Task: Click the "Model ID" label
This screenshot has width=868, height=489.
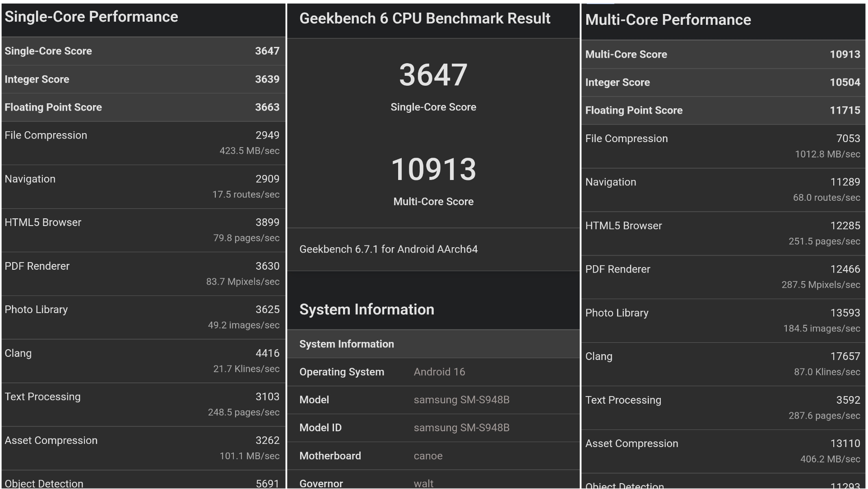Action: click(x=320, y=428)
